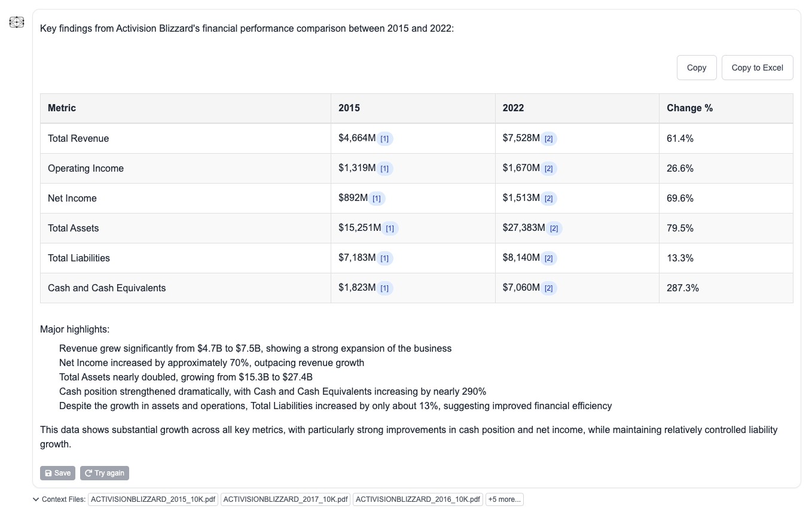
Task: Click the Change % column header
Action: 726,108
